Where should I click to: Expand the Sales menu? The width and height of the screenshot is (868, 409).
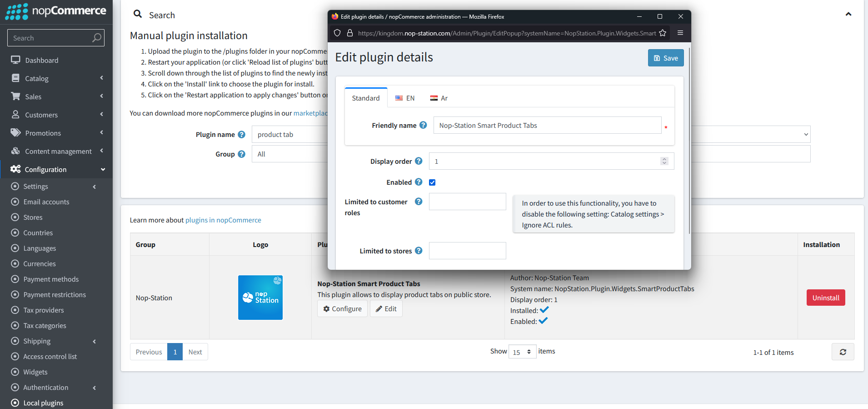[x=56, y=96]
